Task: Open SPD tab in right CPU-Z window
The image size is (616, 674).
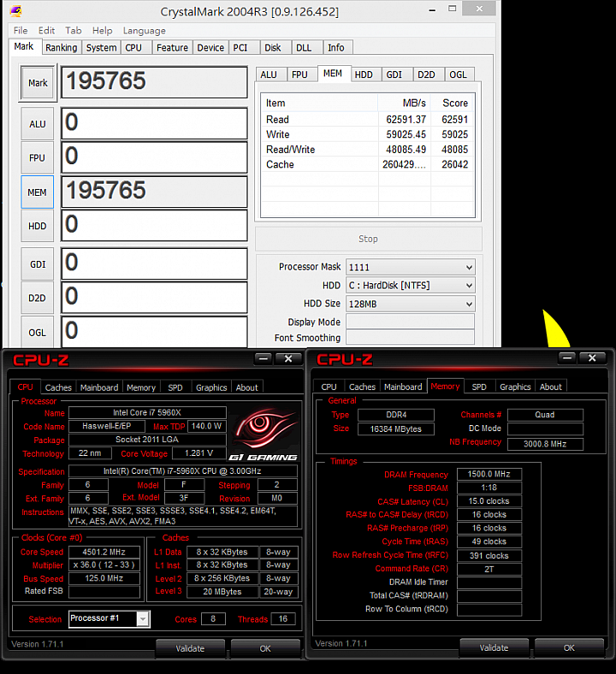Action: [479, 387]
